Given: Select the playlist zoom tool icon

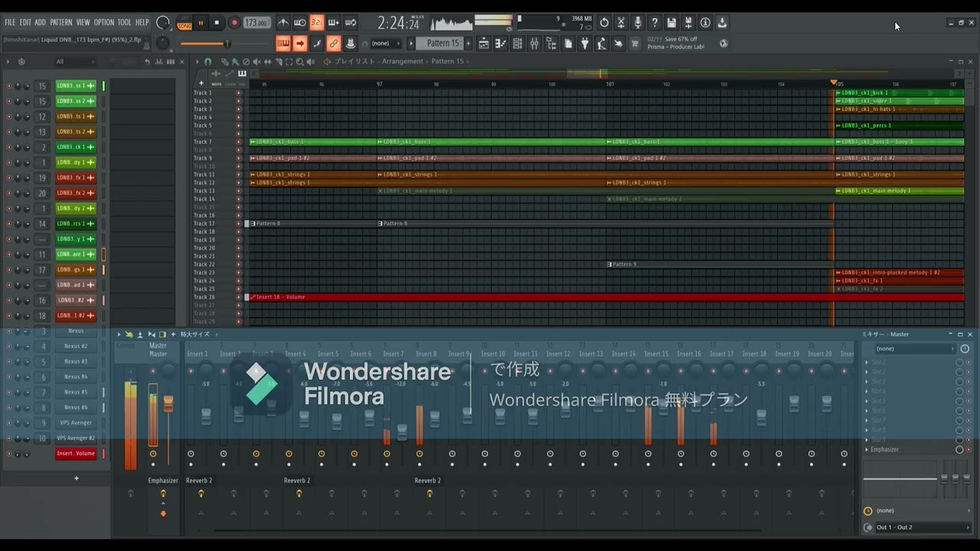Looking at the screenshot, I should point(299,61).
